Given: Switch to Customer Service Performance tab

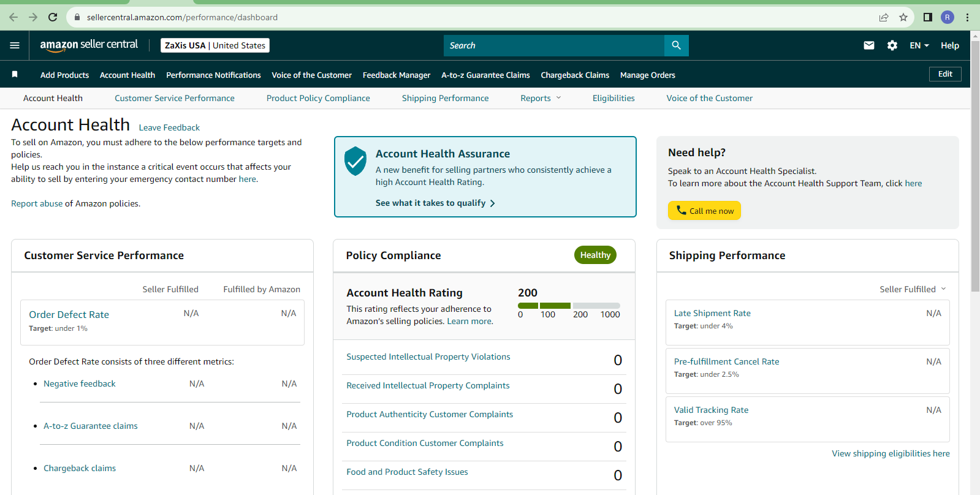Looking at the screenshot, I should [175, 98].
